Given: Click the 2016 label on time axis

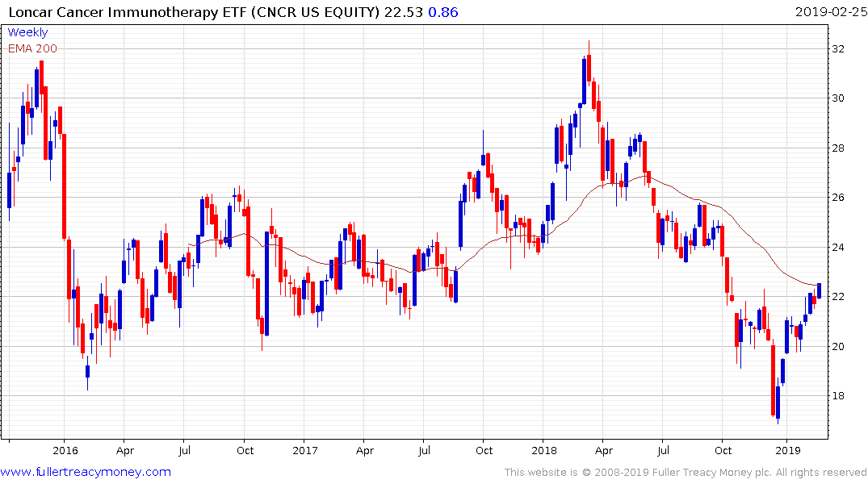Looking at the screenshot, I should pyautogui.click(x=65, y=450).
